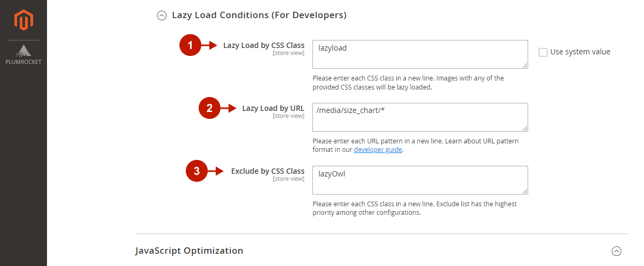Click the Use system value label text
This screenshot has height=266, width=644.
click(x=580, y=52)
